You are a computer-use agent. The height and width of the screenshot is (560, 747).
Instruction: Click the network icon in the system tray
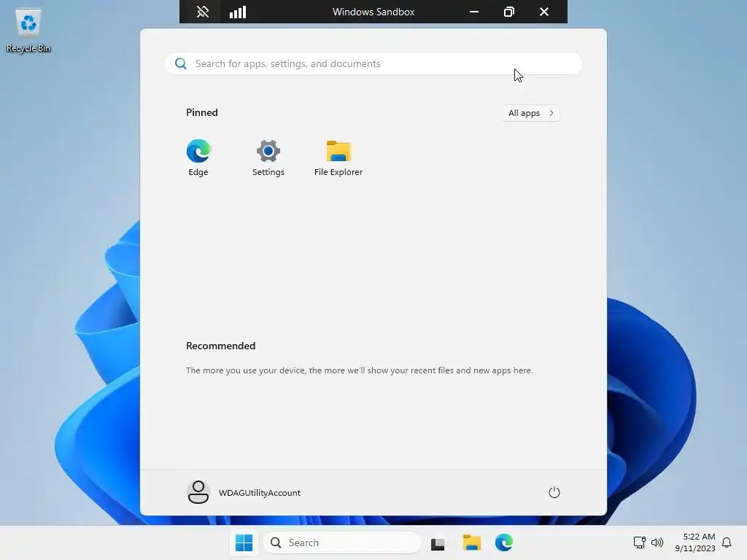[x=639, y=542]
